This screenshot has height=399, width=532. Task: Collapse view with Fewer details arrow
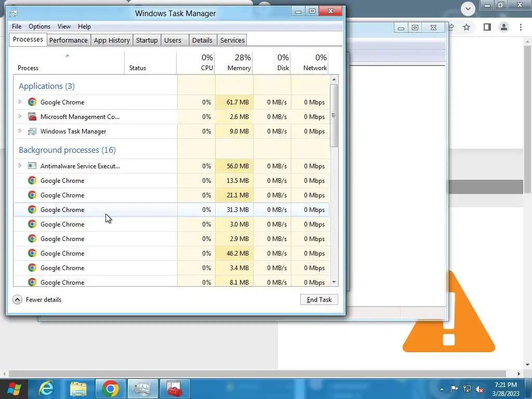click(x=17, y=300)
